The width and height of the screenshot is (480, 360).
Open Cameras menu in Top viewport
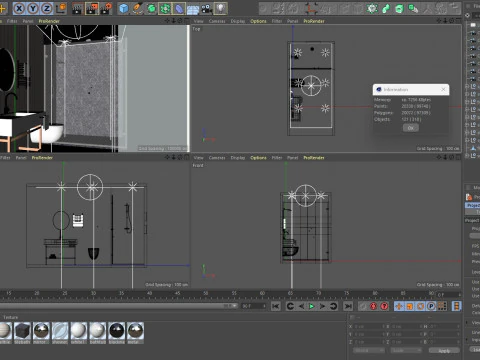[x=217, y=21]
